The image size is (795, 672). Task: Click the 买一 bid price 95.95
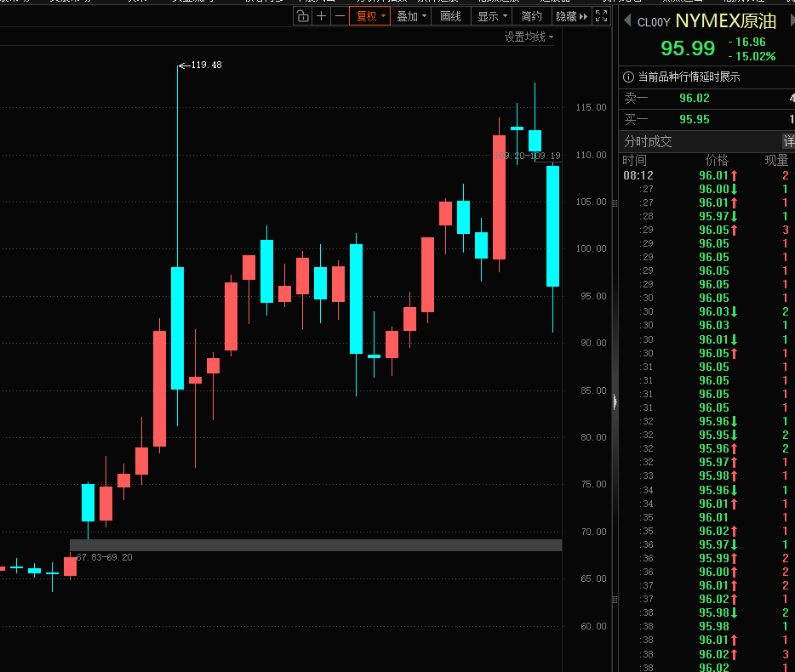694,120
